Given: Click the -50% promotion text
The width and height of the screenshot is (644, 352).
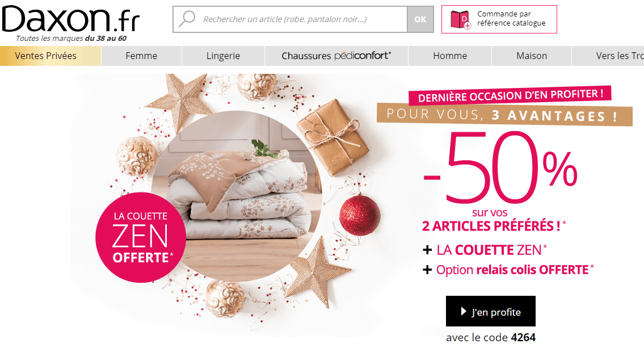Looking at the screenshot, I should 500,167.
